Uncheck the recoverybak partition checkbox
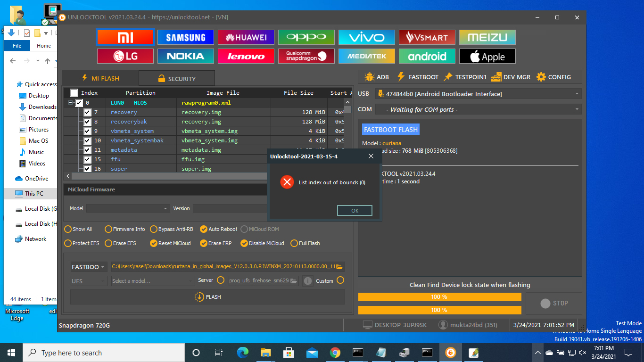The height and width of the screenshot is (362, 644). [88, 122]
